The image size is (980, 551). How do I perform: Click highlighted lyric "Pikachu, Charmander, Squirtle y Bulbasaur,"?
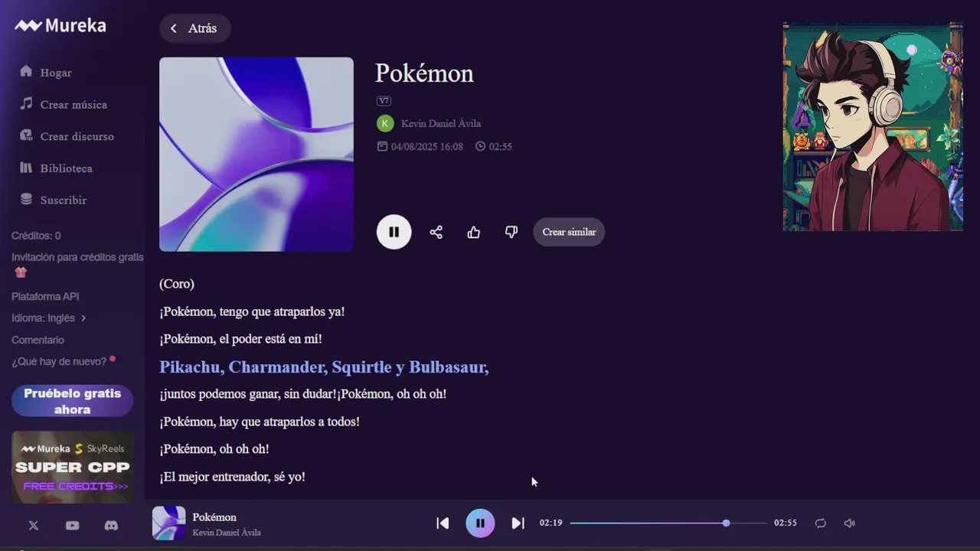click(324, 367)
